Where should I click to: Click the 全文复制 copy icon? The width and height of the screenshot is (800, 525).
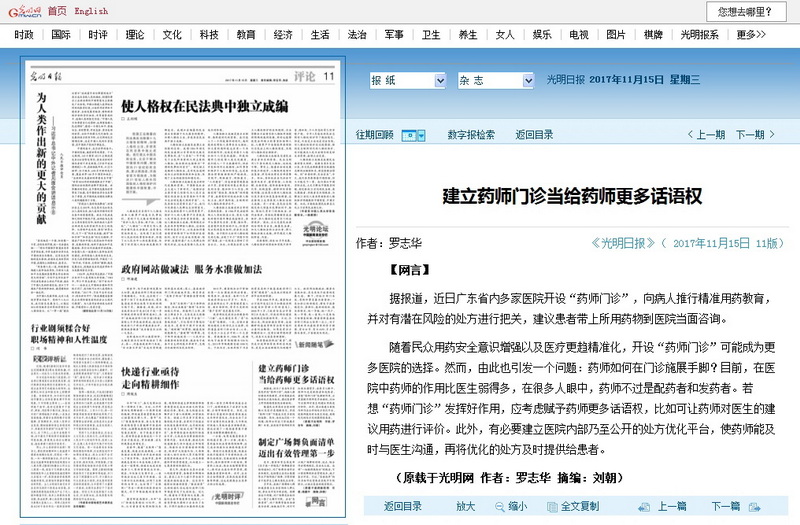click(x=551, y=507)
